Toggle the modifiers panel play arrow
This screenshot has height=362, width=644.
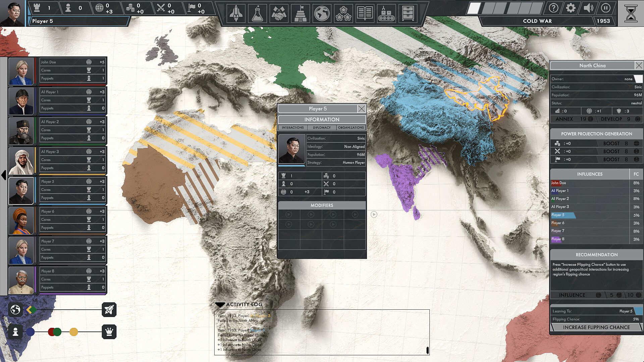point(374,214)
